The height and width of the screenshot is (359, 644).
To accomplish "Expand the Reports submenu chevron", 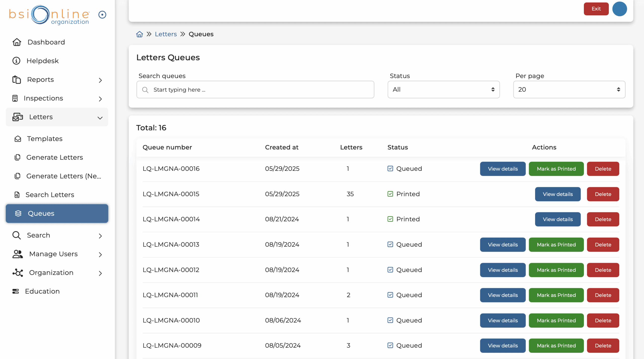I will click(100, 80).
